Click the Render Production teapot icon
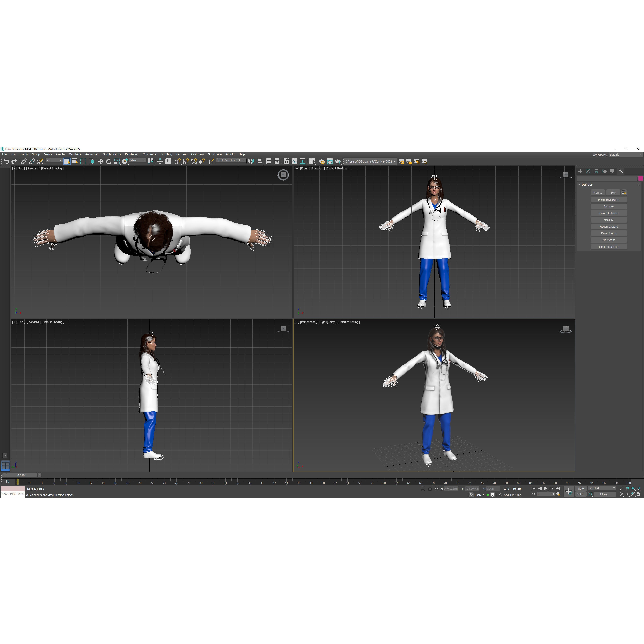The width and height of the screenshot is (644, 644). point(338,162)
